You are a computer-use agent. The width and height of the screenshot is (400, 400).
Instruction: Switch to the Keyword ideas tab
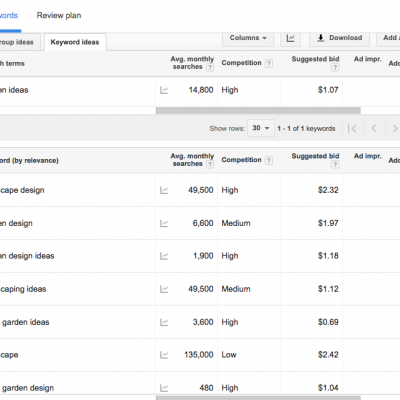coord(75,42)
